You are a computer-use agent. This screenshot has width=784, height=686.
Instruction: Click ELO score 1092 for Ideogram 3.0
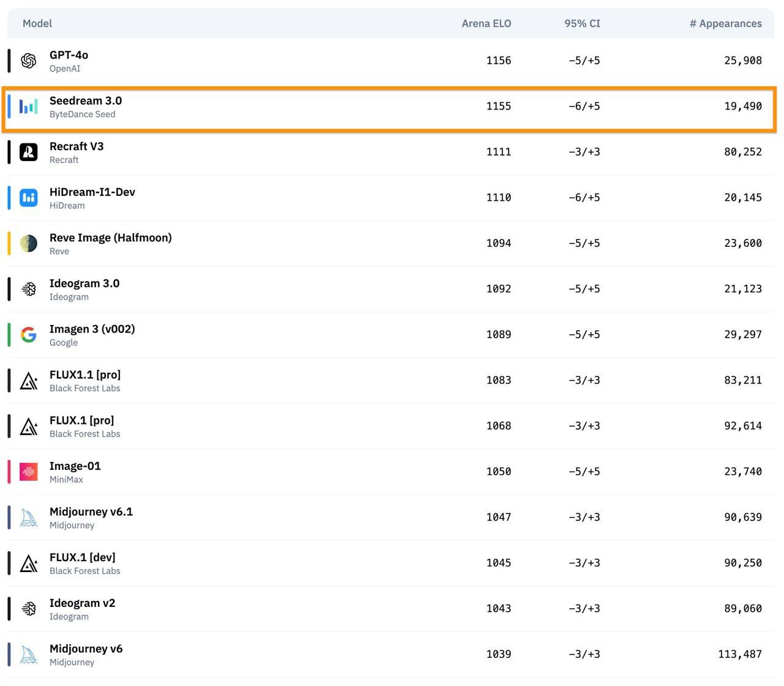point(499,289)
